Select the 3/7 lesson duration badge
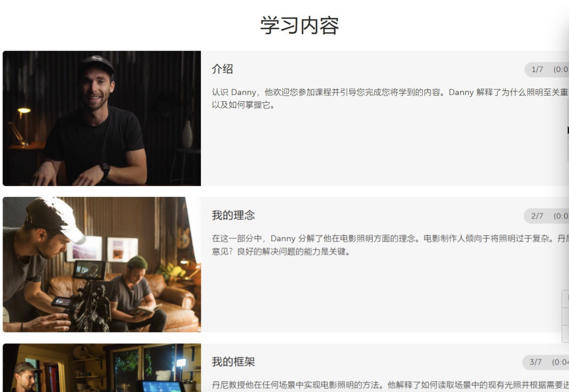Viewport: 569px width, 392px height. (546, 362)
